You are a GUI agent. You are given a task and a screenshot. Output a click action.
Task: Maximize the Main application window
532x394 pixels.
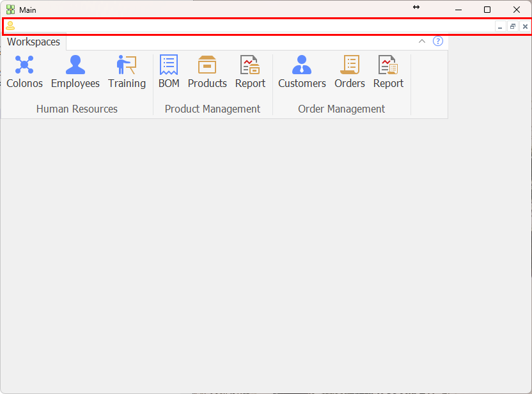pyautogui.click(x=487, y=10)
